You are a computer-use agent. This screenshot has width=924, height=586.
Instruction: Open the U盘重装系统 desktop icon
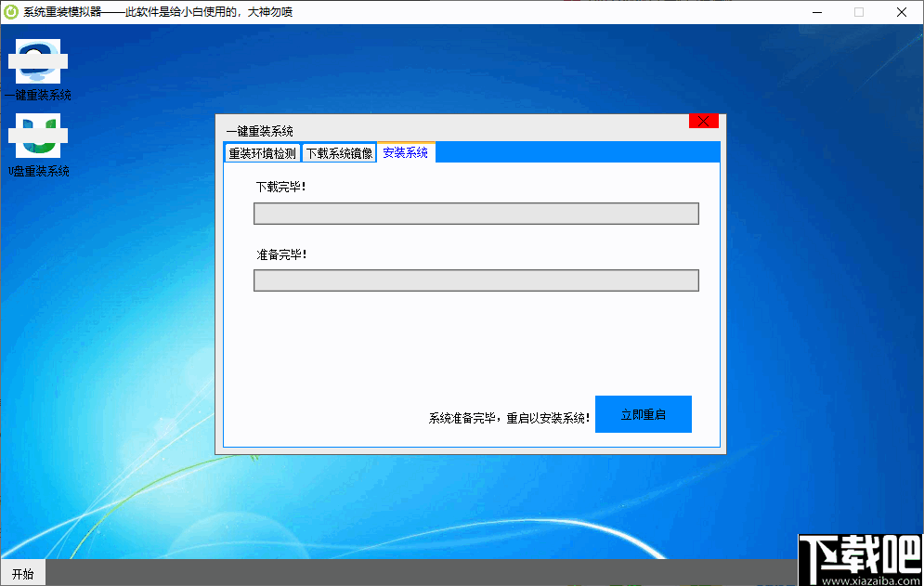coord(38,171)
